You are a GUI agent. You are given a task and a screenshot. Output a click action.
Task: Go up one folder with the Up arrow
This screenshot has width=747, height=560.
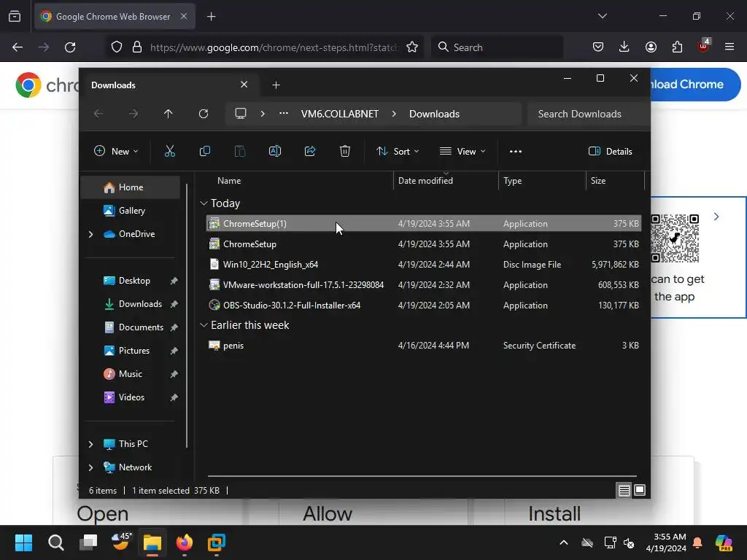click(169, 114)
